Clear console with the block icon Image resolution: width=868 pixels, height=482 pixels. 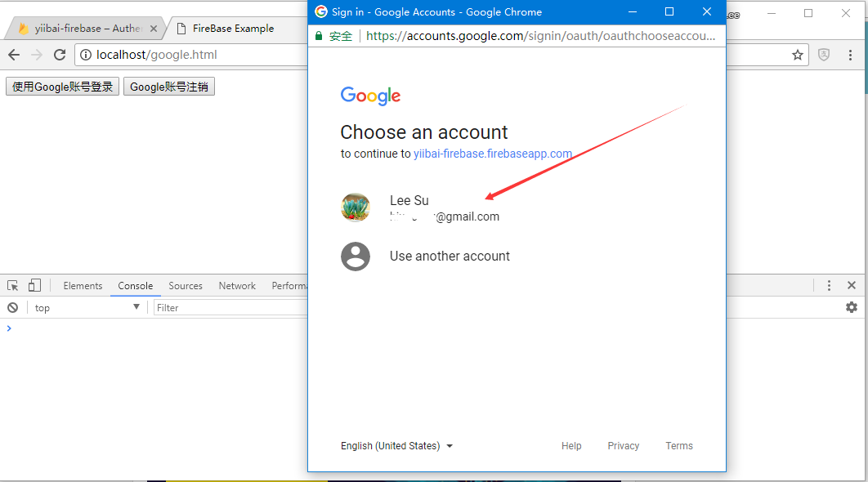coord(13,307)
